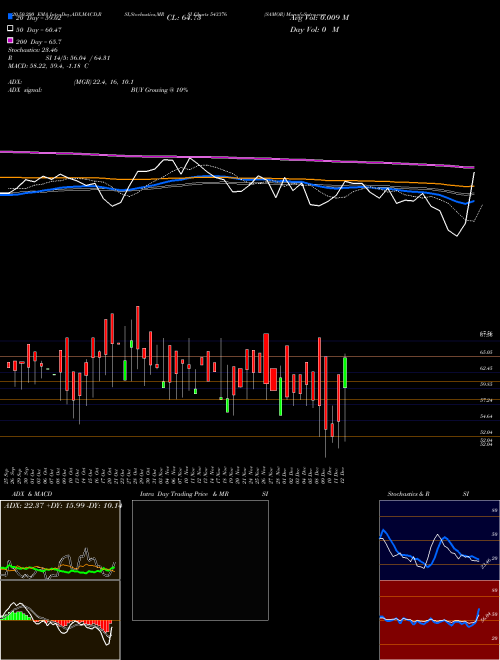The image size is (500, 660).
Task: Click the 'MACD: 58.22, 59.4, -1.18 C' line
Action: (x=48, y=66)
